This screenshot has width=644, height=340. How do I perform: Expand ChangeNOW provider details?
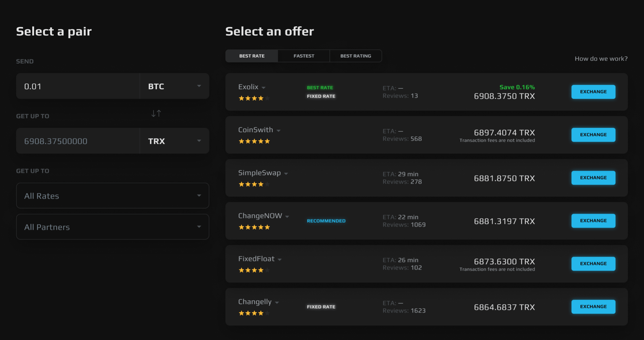tap(287, 217)
